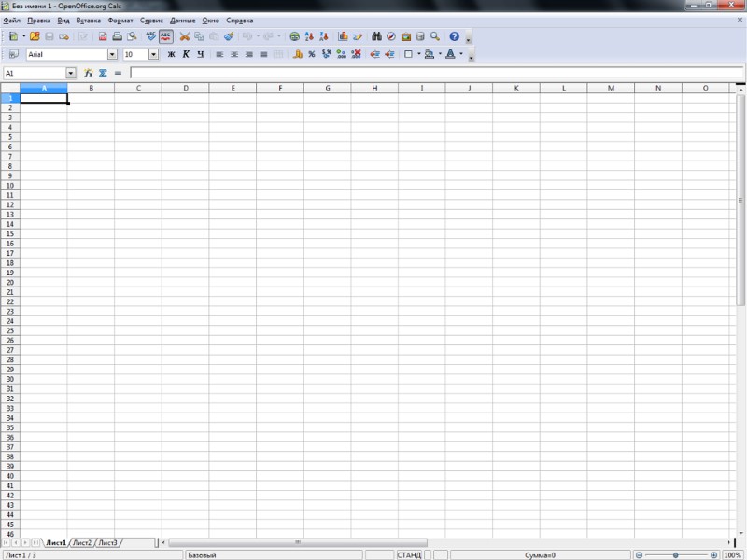Toggle AutoSpellcheck in the toolbar
Screen dimensions: 747x560
[166, 36]
